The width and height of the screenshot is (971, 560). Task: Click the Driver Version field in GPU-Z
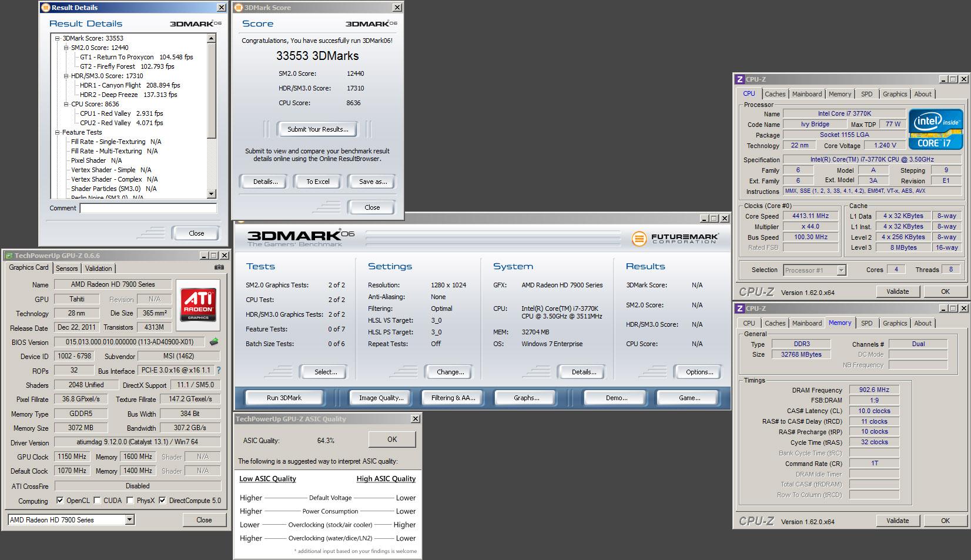(x=138, y=442)
